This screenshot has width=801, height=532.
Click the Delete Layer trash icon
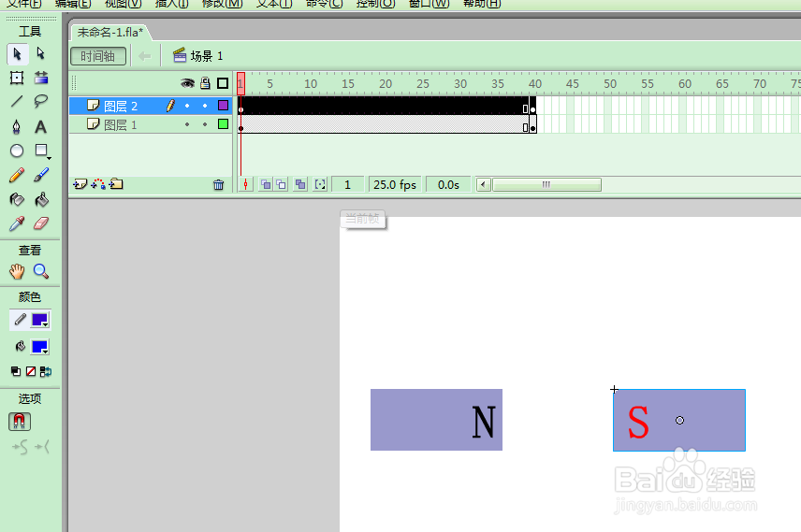(219, 185)
